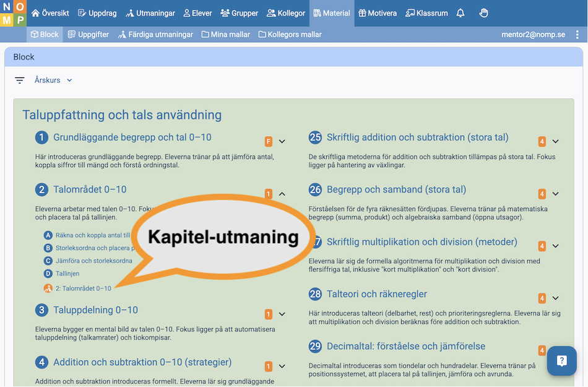Switch to the Uppgifter tab
The width and height of the screenshot is (588, 387).
88,35
